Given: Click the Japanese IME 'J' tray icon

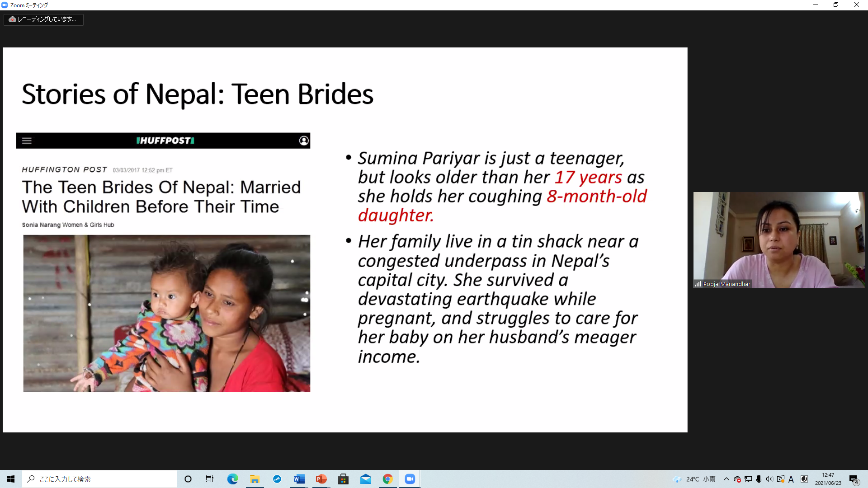Looking at the screenshot, I should coord(804,479).
